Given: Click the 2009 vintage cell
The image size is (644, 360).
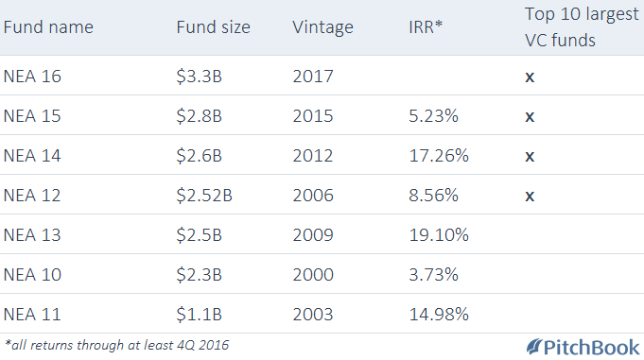Looking at the screenshot, I should click(x=313, y=235).
